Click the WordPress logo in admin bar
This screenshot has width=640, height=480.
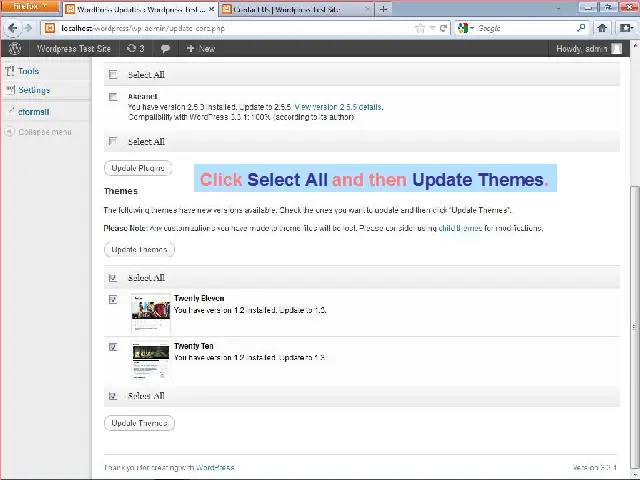pyautogui.click(x=15, y=49)
